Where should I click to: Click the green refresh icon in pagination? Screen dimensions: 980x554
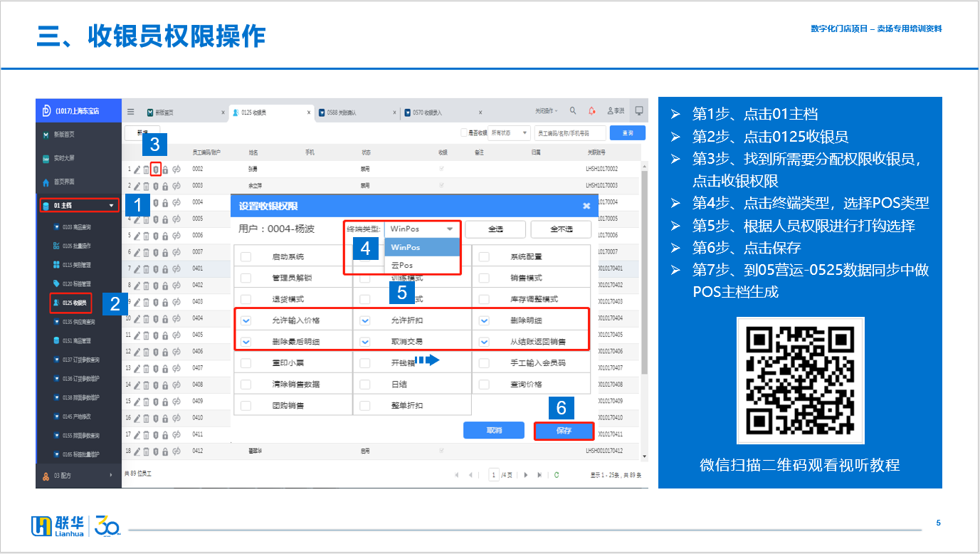(x=557, y=474)
